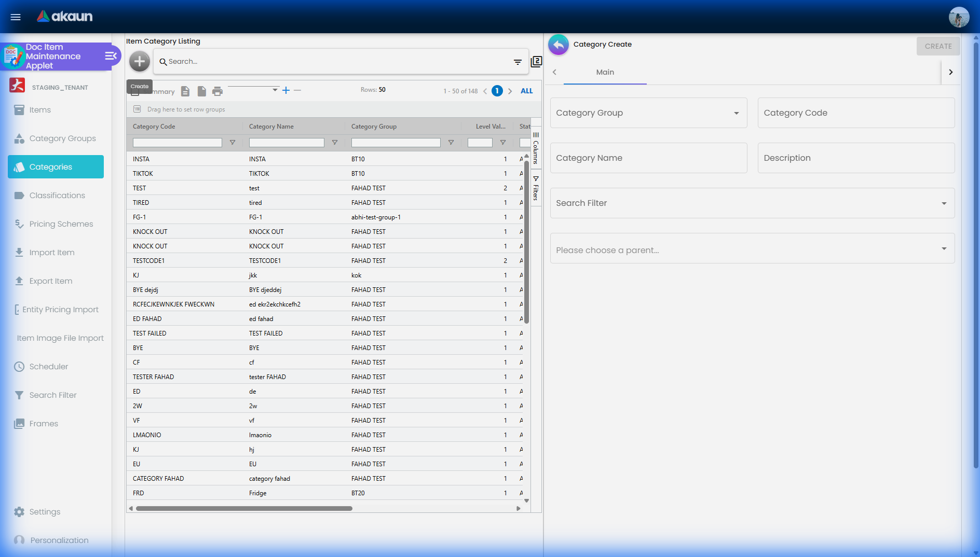
Task: Click the horizontal scrollbar under the table
Action: [244, 508]
